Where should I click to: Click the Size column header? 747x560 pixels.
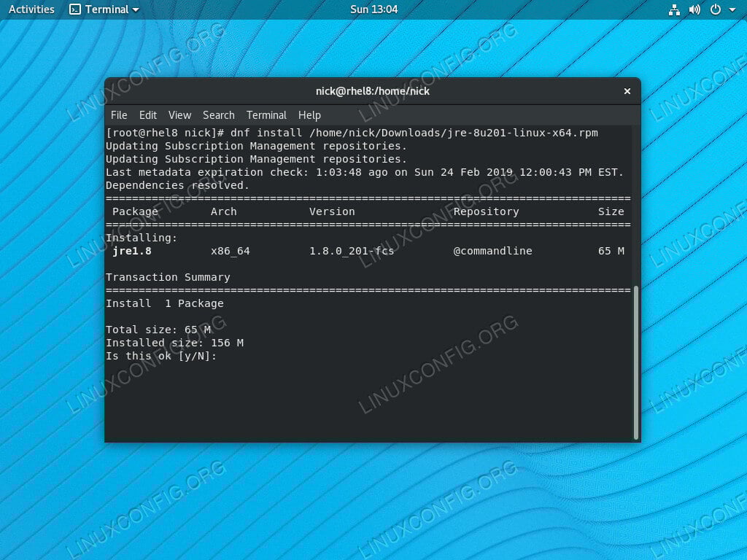[x=611, y=211]
